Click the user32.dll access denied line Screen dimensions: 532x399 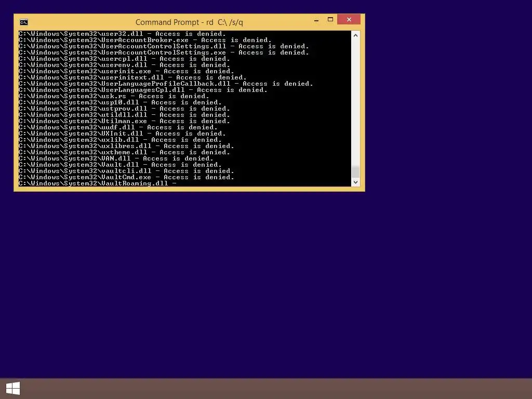click(122, 34)
